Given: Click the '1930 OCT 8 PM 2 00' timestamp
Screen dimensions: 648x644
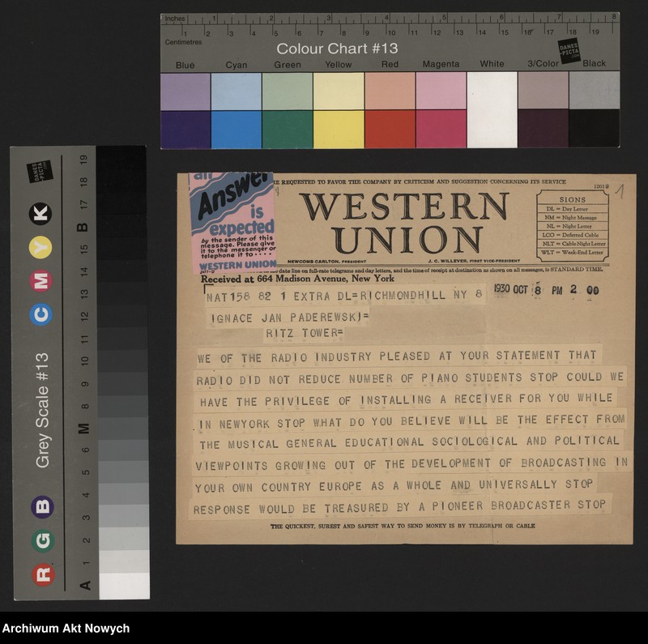Looking at the screenshot, I should [546, 289].
